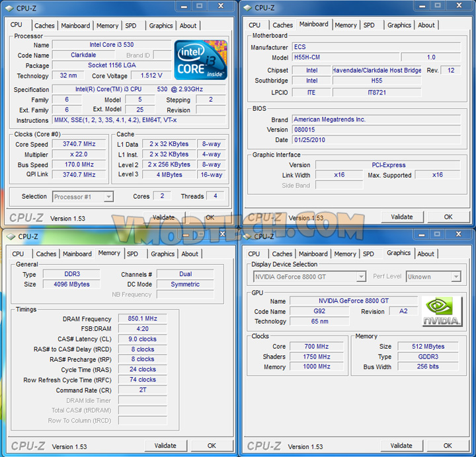Click Validate in Mainboard window
Screen dimensions: 476x457
(x=402, y=217)
